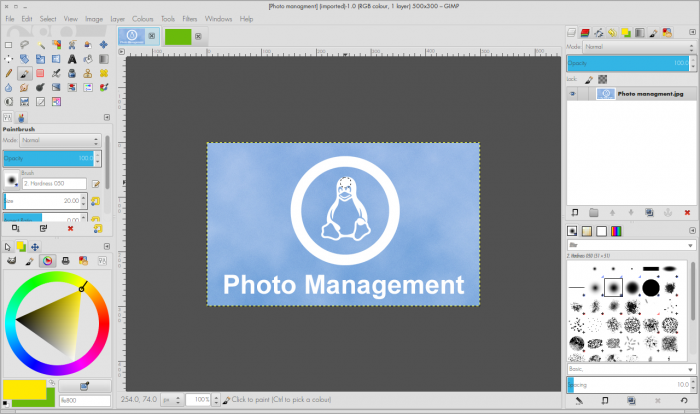The width and height of the screenshot is (700, 414).
Task: Create a new layer
Action: [575, 213]
